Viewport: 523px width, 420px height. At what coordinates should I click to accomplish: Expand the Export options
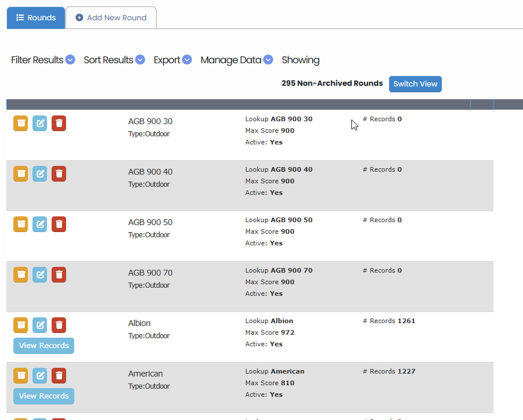[172, 60]
